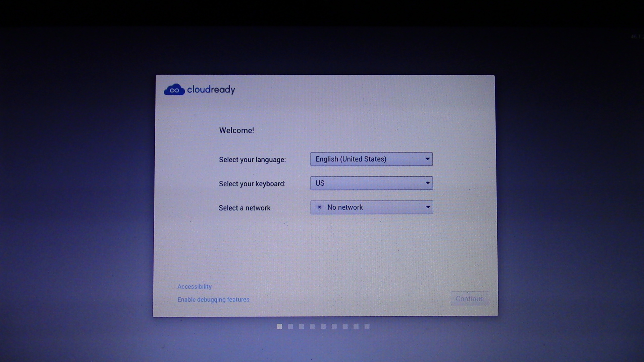
Task: Open the keyboard dropdown showing US
Action: (371, 183)
